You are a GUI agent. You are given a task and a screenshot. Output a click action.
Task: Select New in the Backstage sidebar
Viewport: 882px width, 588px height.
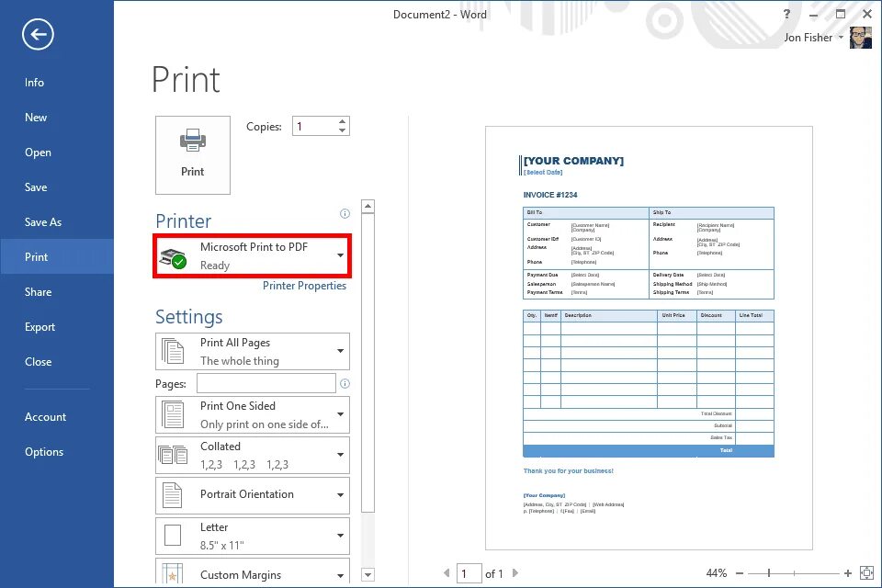tap(36, 117)
